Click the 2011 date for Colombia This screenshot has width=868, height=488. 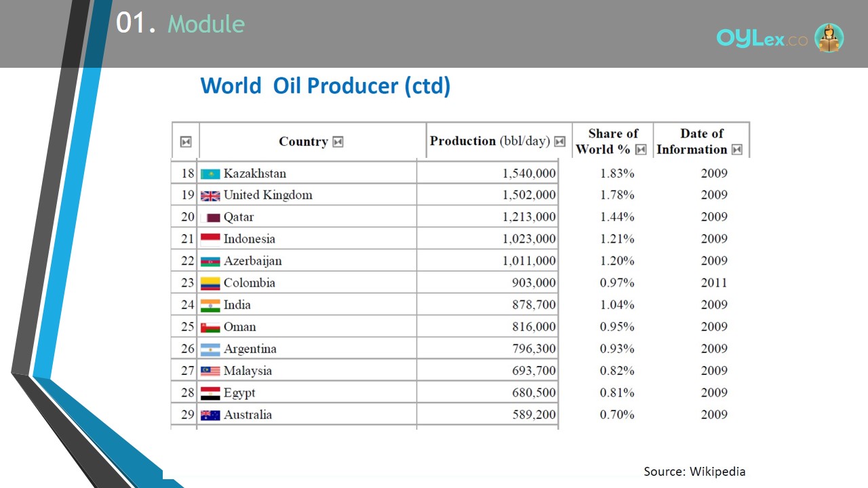click(x=714, y=283)
